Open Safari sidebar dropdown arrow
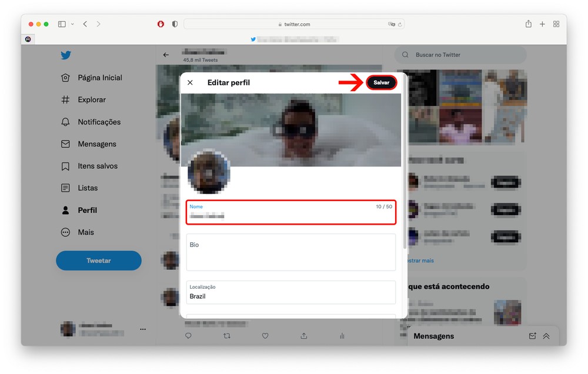Image resolution: width=588 pixels, height=374 pixels. 72,24
